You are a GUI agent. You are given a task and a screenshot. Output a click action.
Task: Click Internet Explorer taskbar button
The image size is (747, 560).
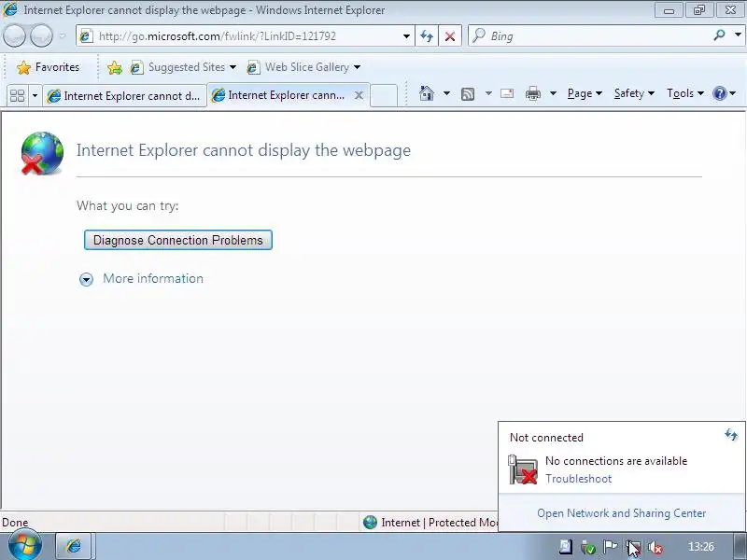coord(74,546)
